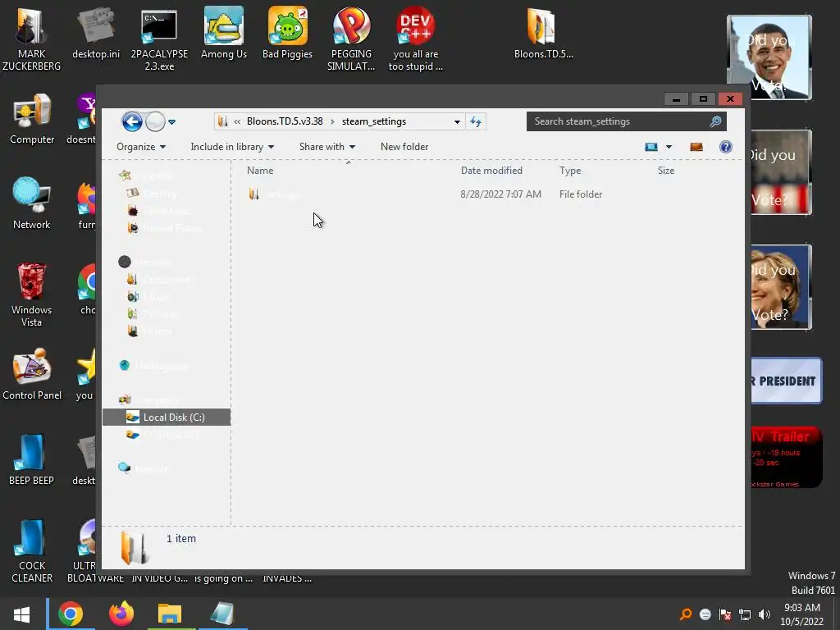Viewport: 840px width, 630px height.
Task: Open the Share with menu
Action: point(326,147)
